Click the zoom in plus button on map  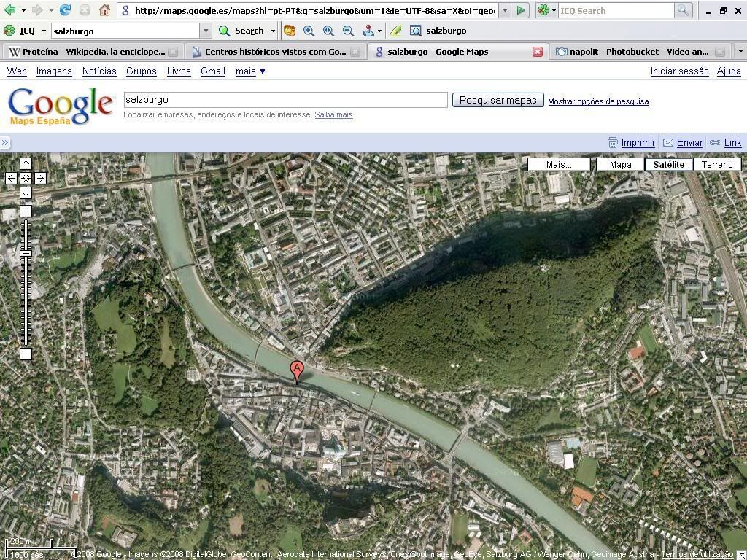26,211
